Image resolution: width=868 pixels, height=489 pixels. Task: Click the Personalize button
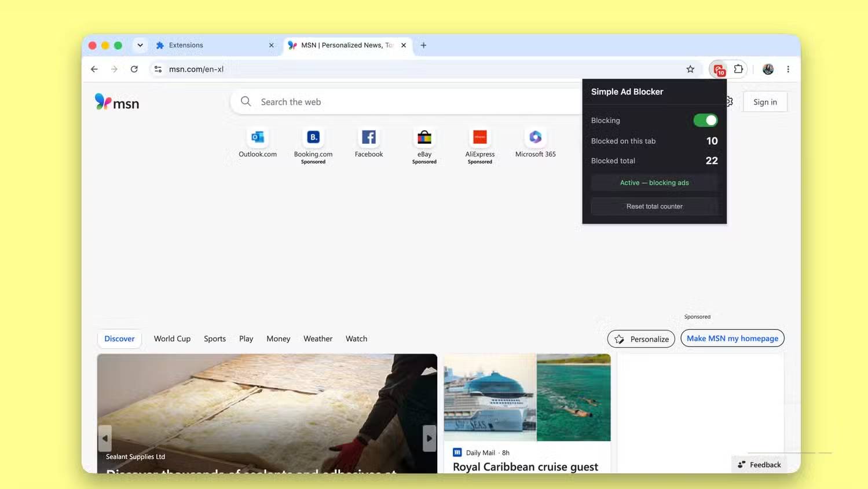[641, 339]
